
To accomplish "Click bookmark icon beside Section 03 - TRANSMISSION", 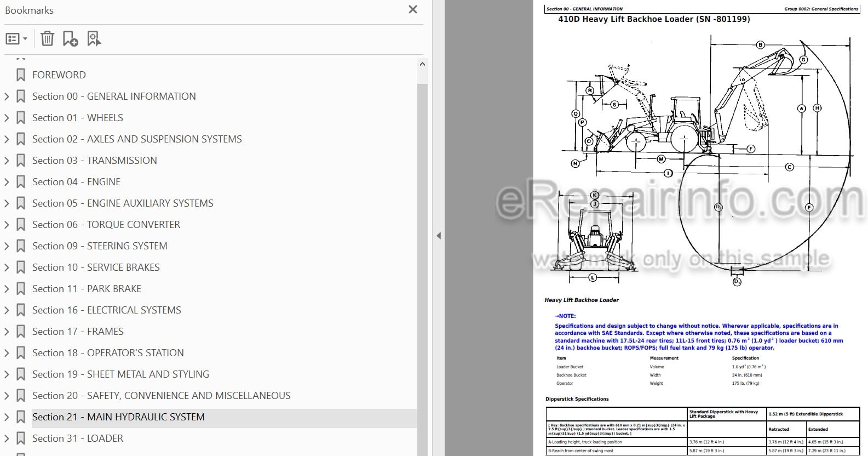I will (21, 161).
